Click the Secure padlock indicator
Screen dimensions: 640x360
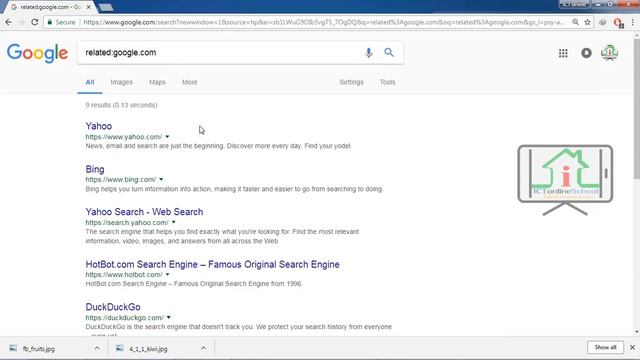pyautogui.click(x=61, y=22)
